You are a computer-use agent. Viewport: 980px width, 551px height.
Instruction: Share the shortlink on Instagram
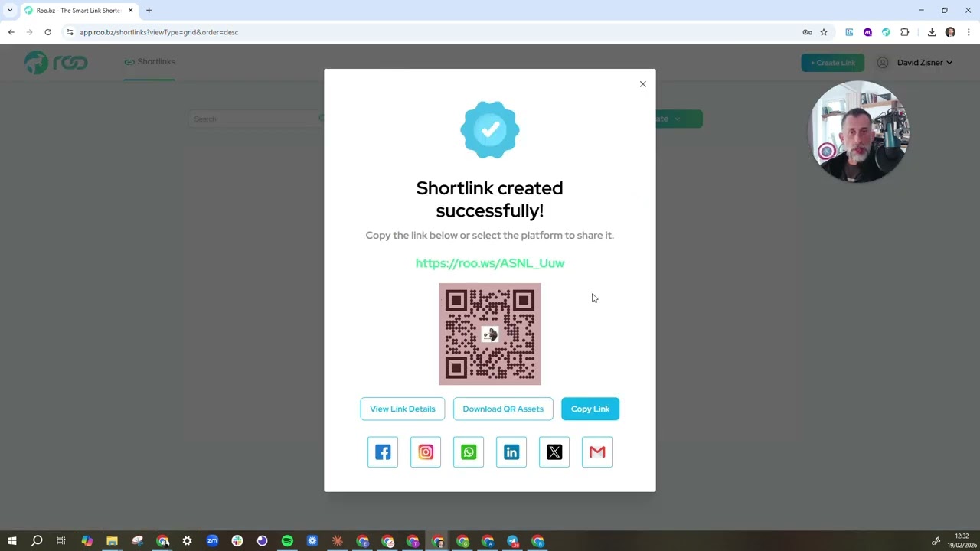point(426,452)
